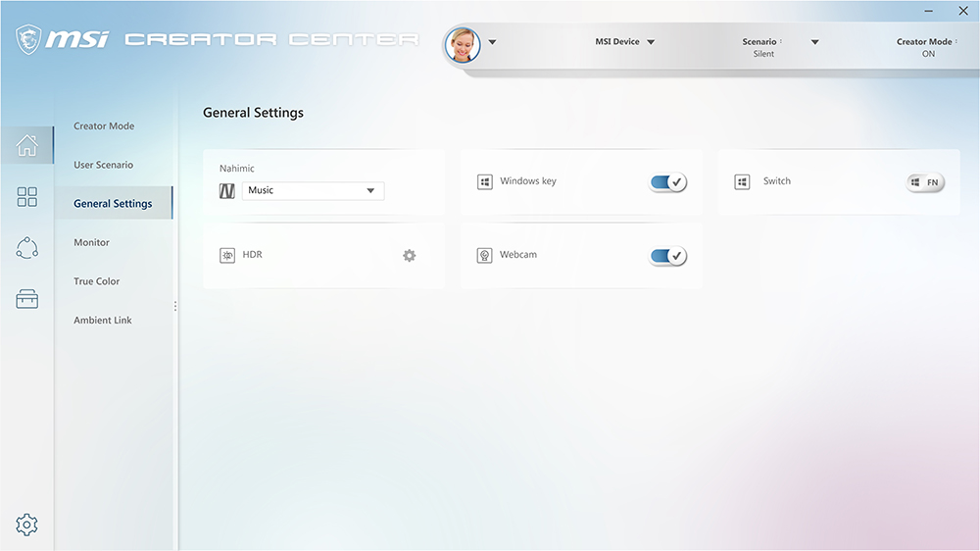This screenshot has height=551, width=980.
Task: Open the Home sidebar icon
Action: [x=26, y=146]
